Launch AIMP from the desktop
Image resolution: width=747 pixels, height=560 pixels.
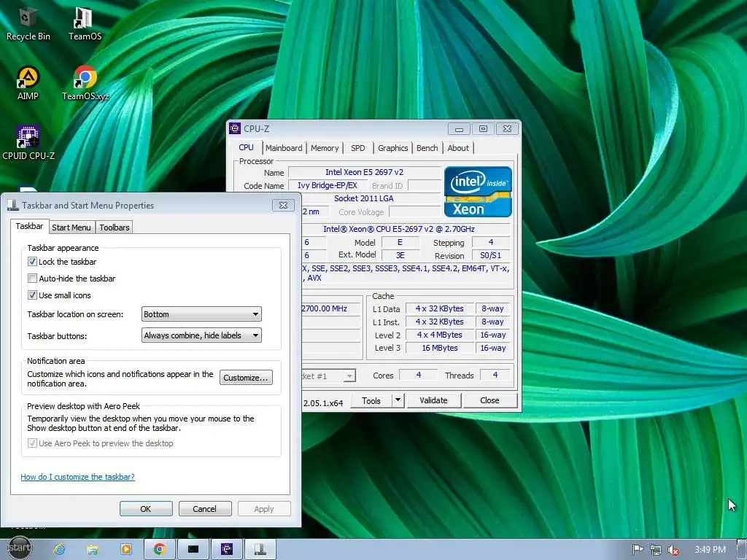point(28,83)
